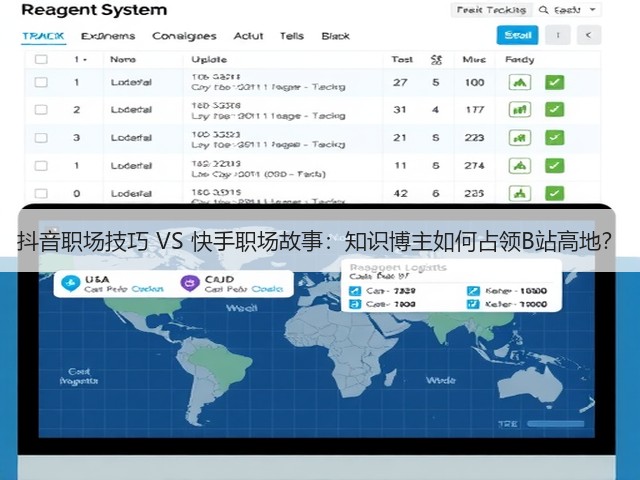Sort by the Test column header

[x=402, y=60]
